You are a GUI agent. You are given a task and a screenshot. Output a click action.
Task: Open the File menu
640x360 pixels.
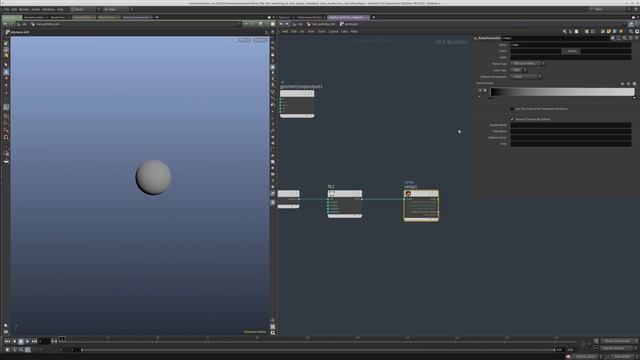(x=6, y=9)
